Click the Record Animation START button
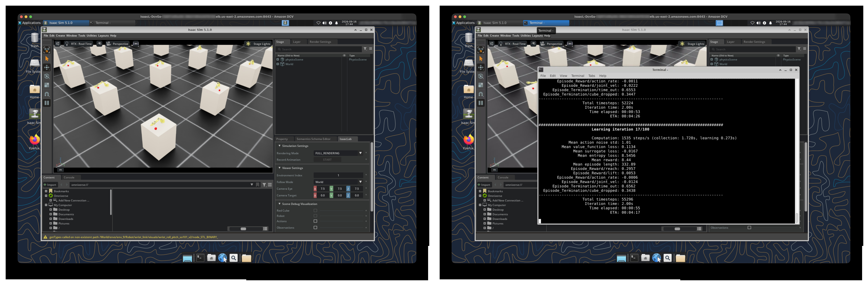This screenshot has height=285, width=868. pyautogui.click(x=327, y=160)
